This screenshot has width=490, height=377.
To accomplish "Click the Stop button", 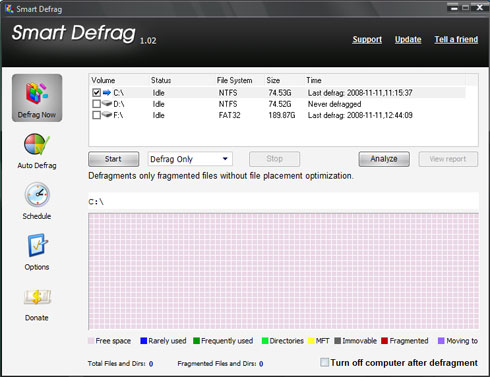I will (274, 159).
